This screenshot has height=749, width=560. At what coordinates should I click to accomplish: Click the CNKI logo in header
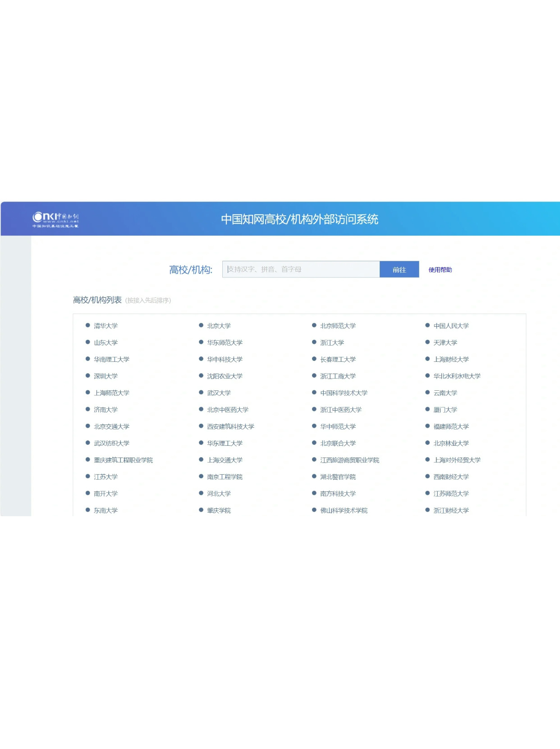[x=55, y=219]
